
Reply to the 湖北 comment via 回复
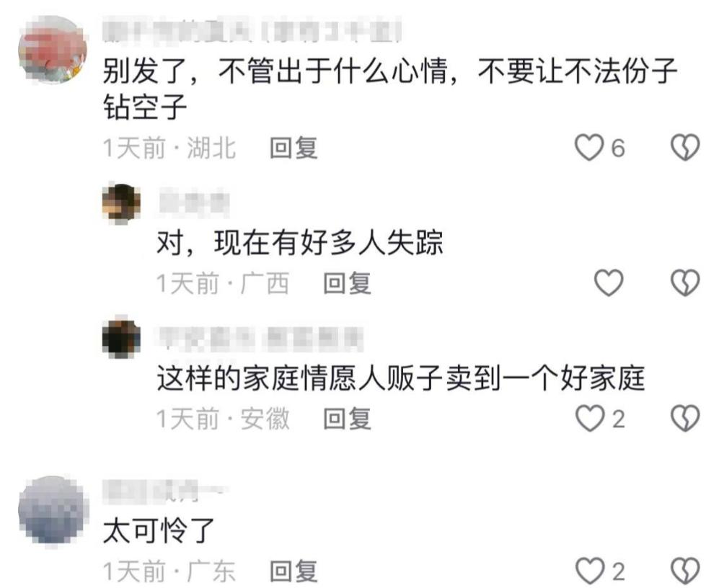pyautogui.click(x=293, y=148)
